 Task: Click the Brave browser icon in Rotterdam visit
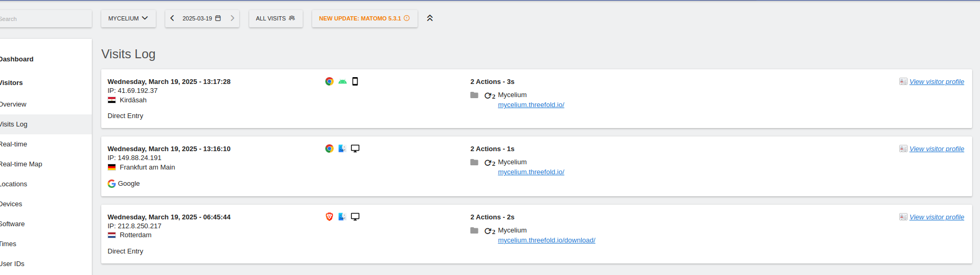(329, 217)
